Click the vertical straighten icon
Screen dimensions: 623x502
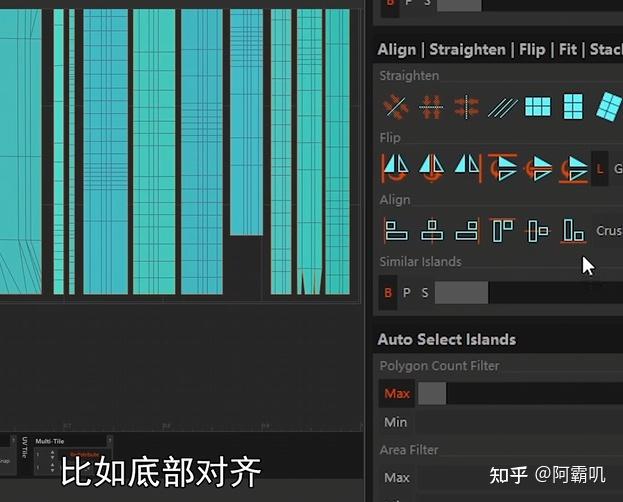(466, 107)
